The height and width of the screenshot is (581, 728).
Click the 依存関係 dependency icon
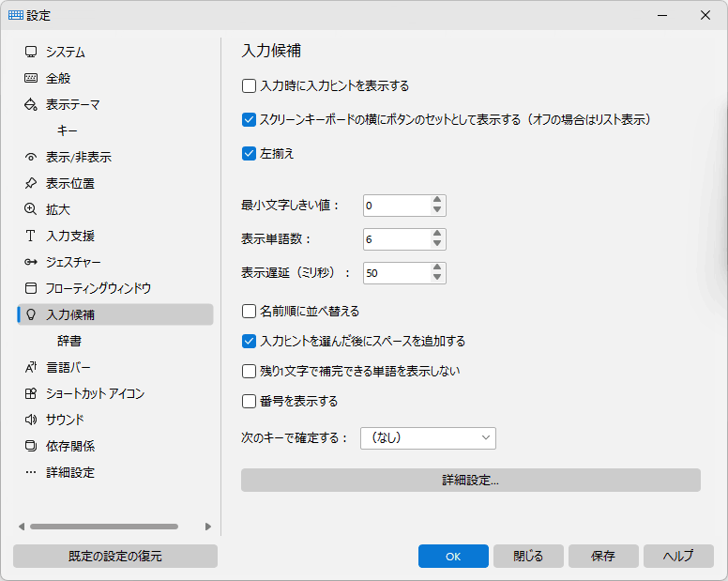(x=31, y=447)
